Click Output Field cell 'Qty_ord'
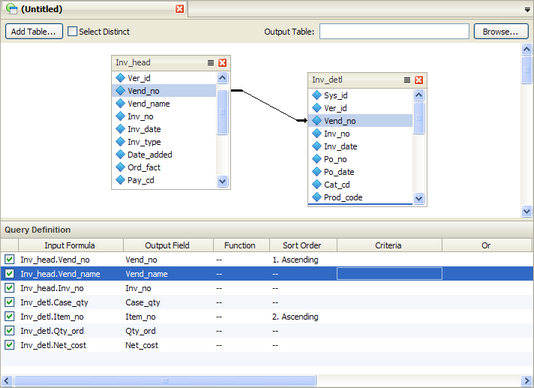 pos(168,331)
